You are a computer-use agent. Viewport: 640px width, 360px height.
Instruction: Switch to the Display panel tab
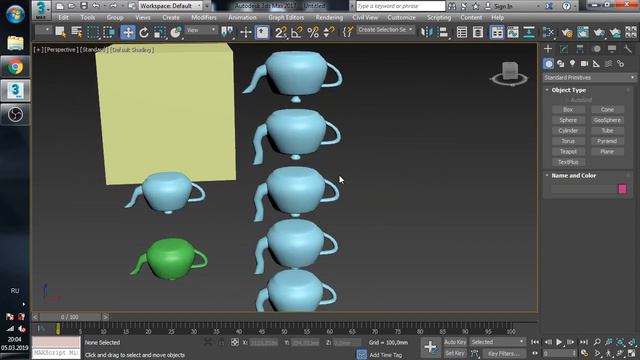pos(612,49)
